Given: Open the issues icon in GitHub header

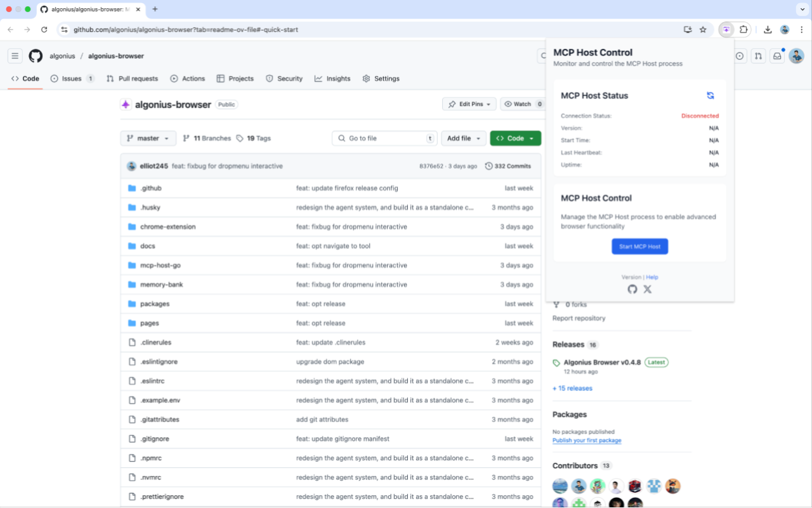Looking at the screenshot, I should (740, 56).
